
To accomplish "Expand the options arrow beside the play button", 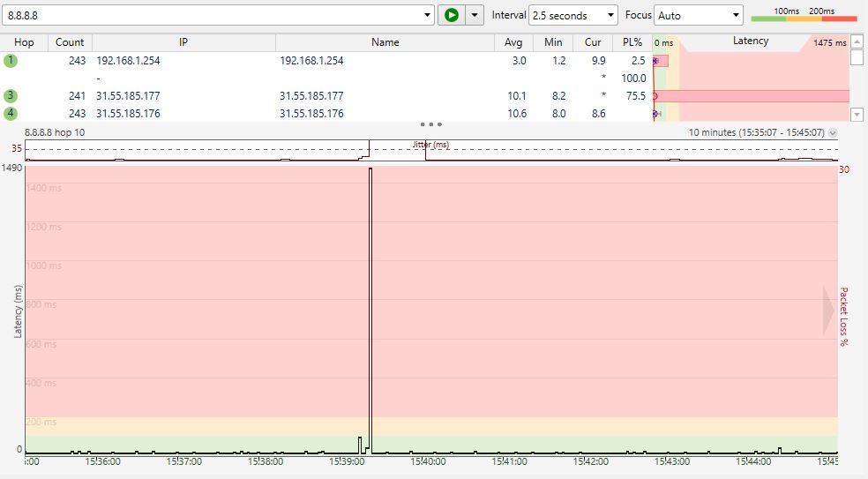I will point(475,15).
